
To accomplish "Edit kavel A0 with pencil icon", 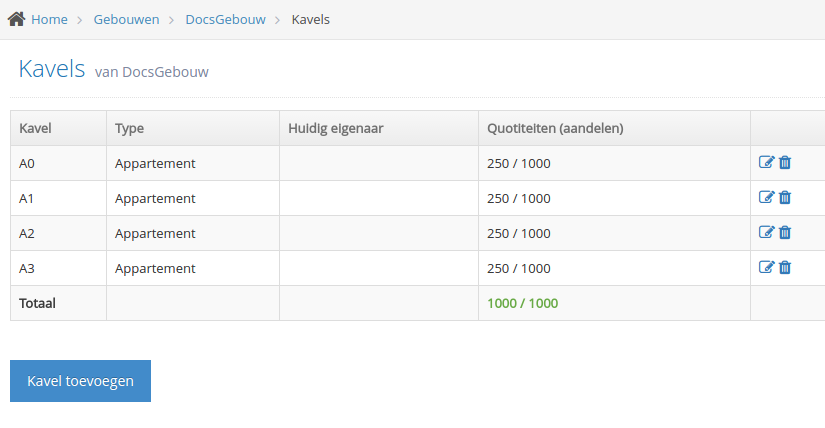I will click(x=766, y=162).
